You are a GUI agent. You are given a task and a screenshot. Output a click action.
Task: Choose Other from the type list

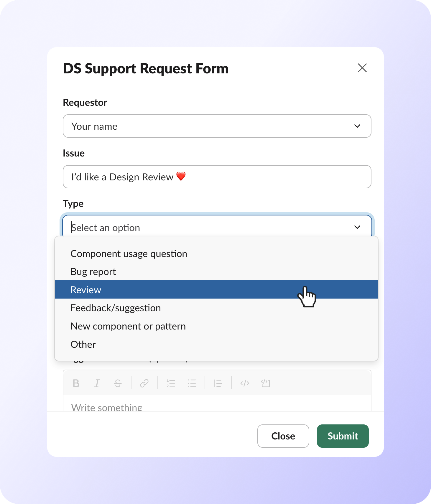coord(83,344)
